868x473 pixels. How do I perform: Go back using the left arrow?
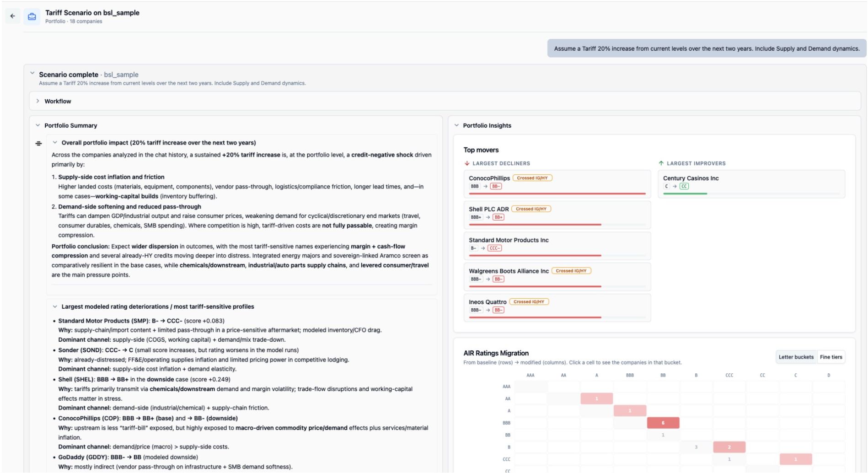point(13,16)
